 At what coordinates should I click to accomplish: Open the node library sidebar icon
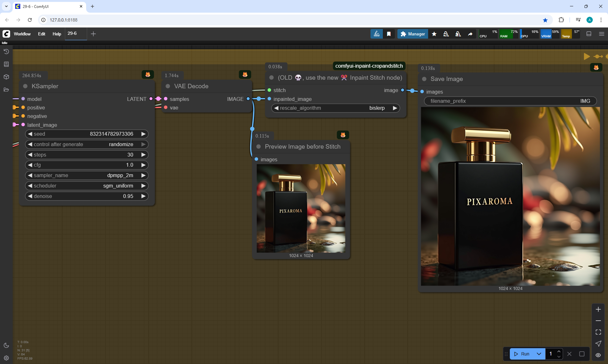pos(6,64)
